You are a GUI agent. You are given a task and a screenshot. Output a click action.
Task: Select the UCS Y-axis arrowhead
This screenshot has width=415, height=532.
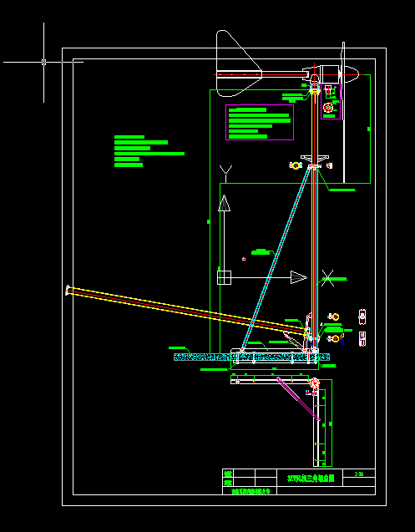(x=224, y=203)
